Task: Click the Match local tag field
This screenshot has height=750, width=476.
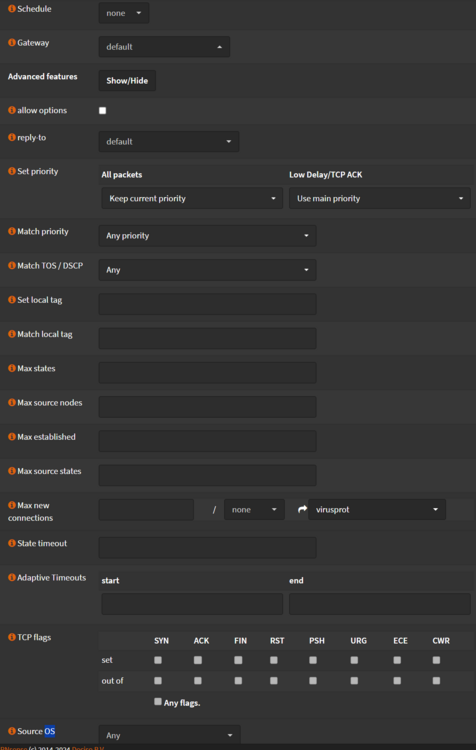Action: pos(208,338)
